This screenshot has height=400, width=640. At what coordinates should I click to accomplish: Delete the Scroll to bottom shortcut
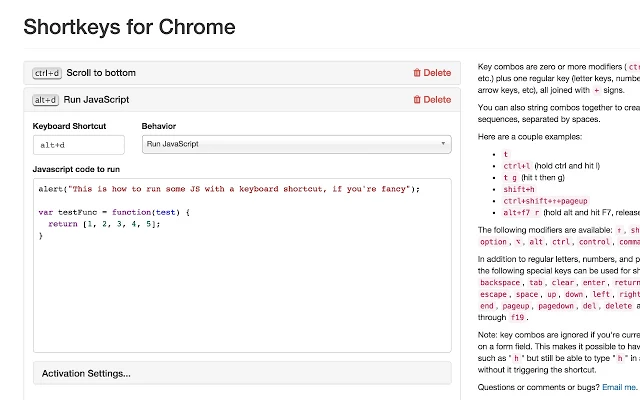[432, 73]
